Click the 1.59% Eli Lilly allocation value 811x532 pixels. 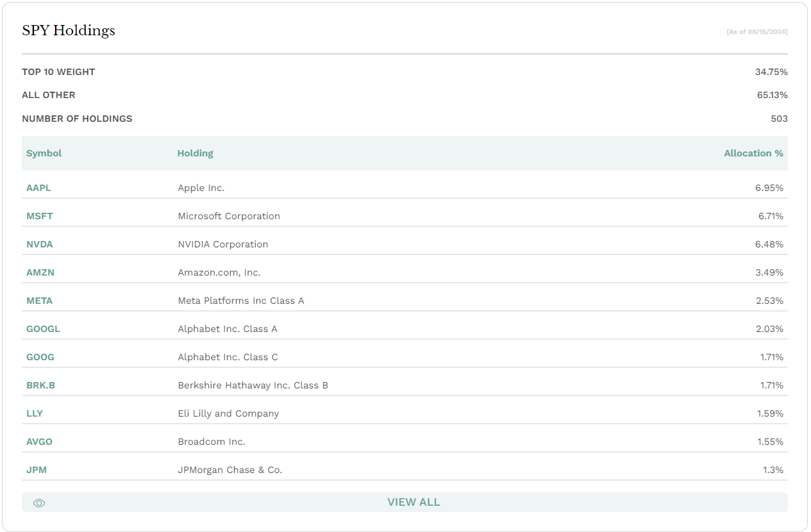pos(771,413)
